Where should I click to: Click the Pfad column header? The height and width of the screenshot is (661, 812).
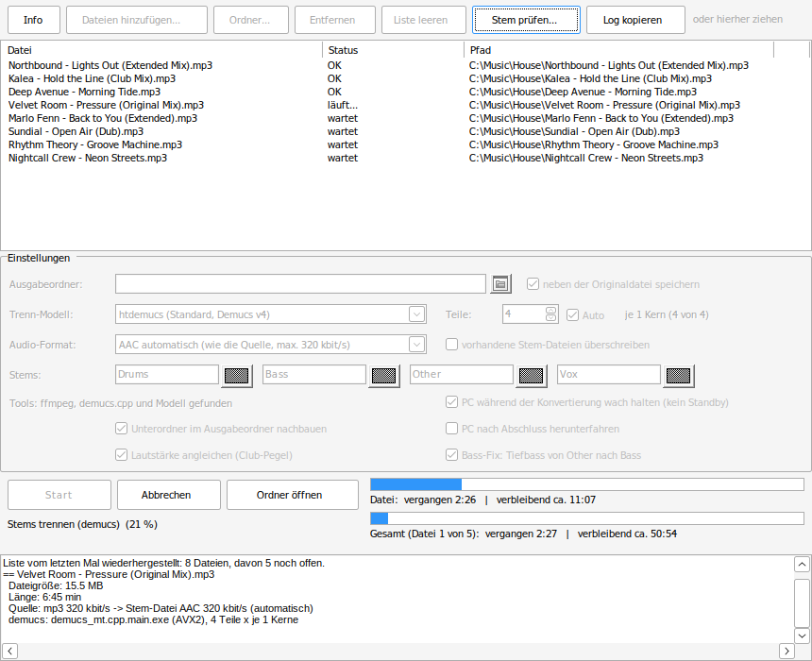pos(618,50)
